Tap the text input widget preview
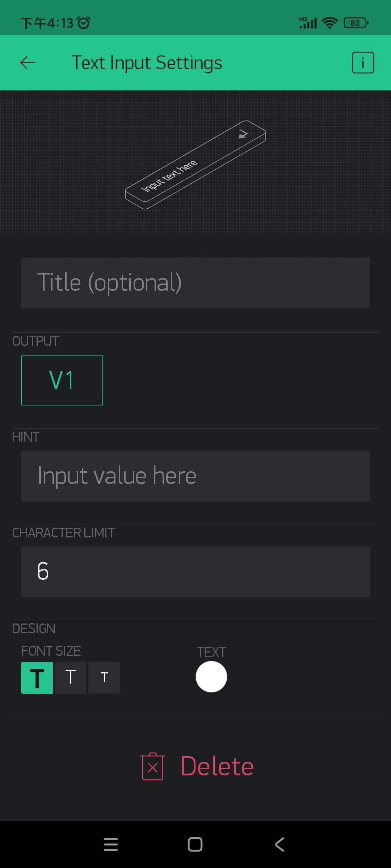Viewport: 391px width, 868px height. pos(195,165)
